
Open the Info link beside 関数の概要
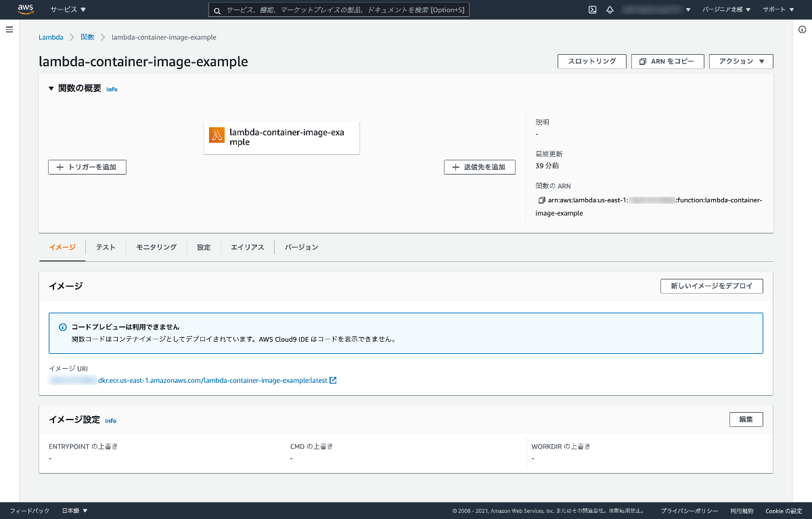[112, 89]
